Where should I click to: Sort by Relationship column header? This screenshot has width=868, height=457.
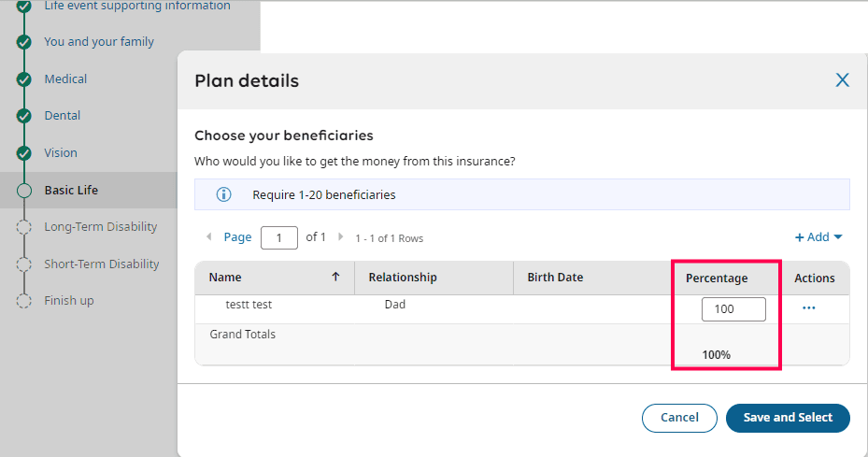click(x=403, y=278)
